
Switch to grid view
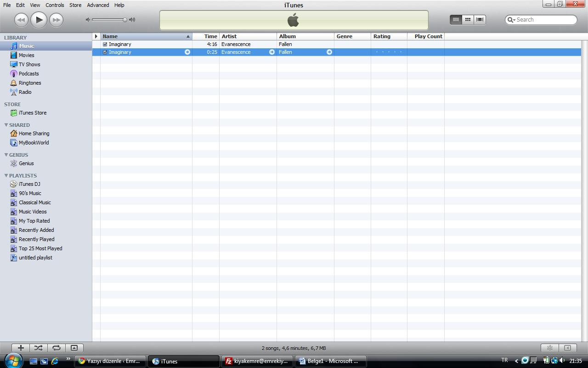(468, 20)
